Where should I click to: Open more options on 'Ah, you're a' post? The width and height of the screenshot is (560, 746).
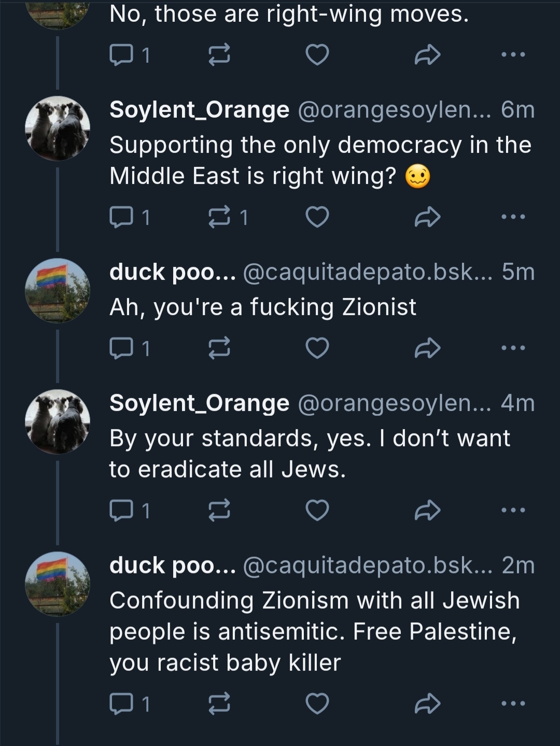coord(513,348)
